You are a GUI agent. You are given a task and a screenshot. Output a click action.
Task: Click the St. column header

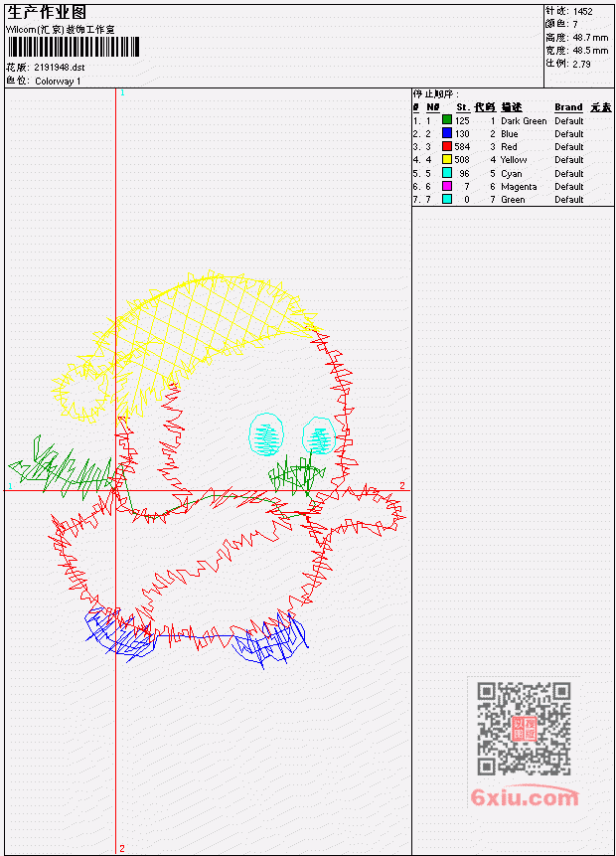tap(463, 107)
